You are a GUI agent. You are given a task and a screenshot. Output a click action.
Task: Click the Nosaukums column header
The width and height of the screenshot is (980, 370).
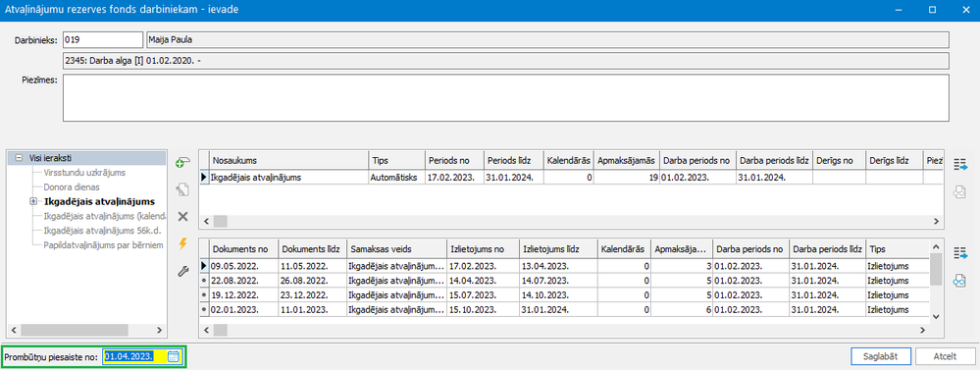288,161
